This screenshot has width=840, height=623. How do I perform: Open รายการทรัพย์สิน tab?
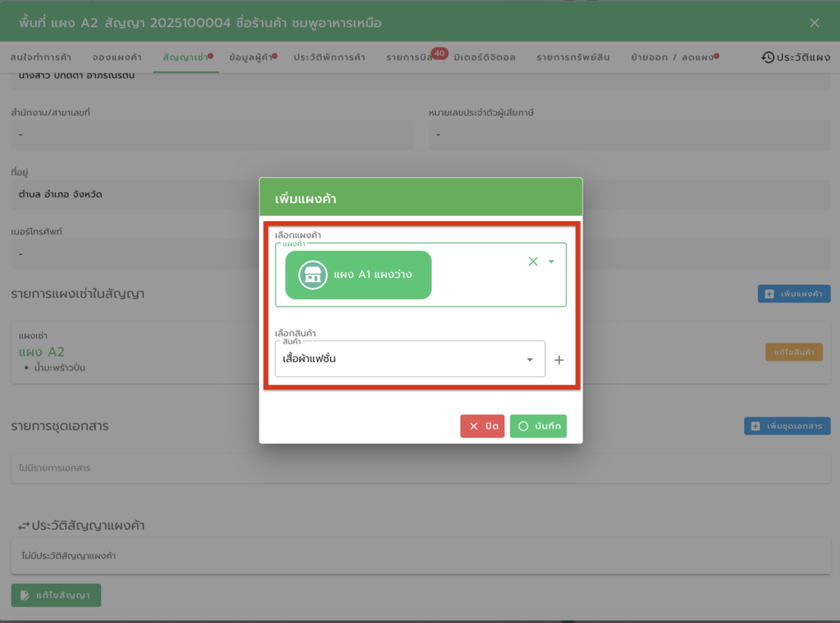pos(574,57)
